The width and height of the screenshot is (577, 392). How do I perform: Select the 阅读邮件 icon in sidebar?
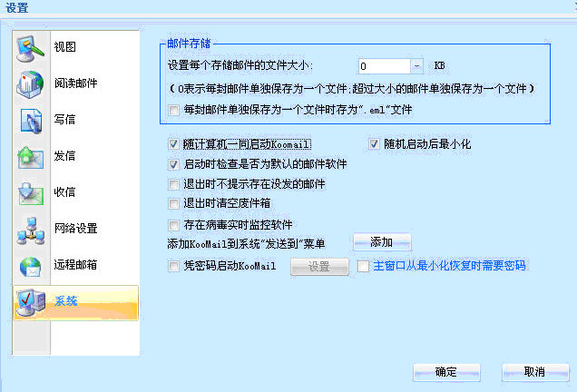[x=30, y=84]
